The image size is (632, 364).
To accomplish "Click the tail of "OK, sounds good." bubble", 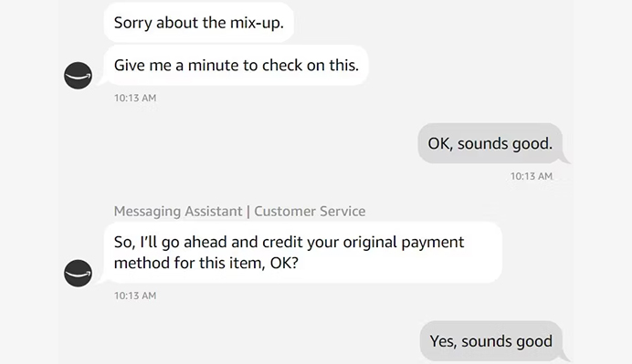I will coord(565,160).
